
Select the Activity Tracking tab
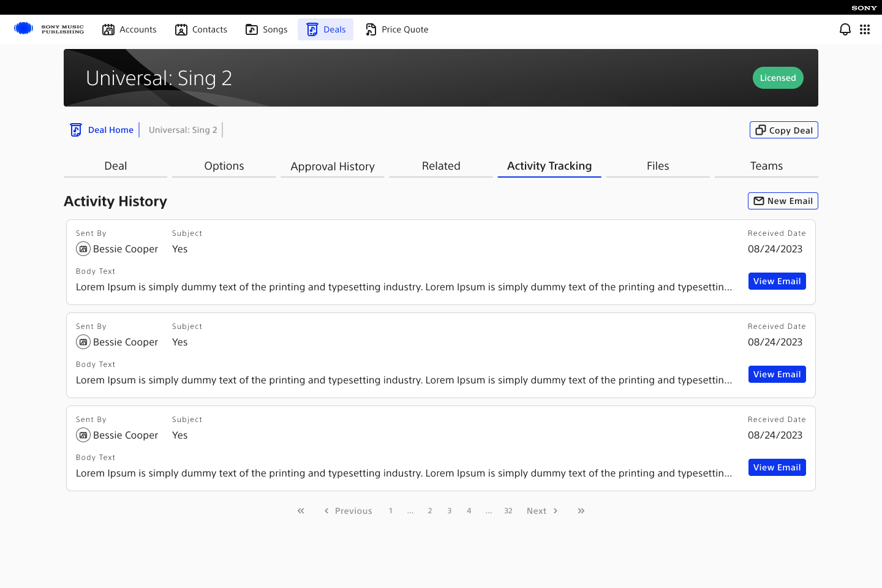coord(549,166)
